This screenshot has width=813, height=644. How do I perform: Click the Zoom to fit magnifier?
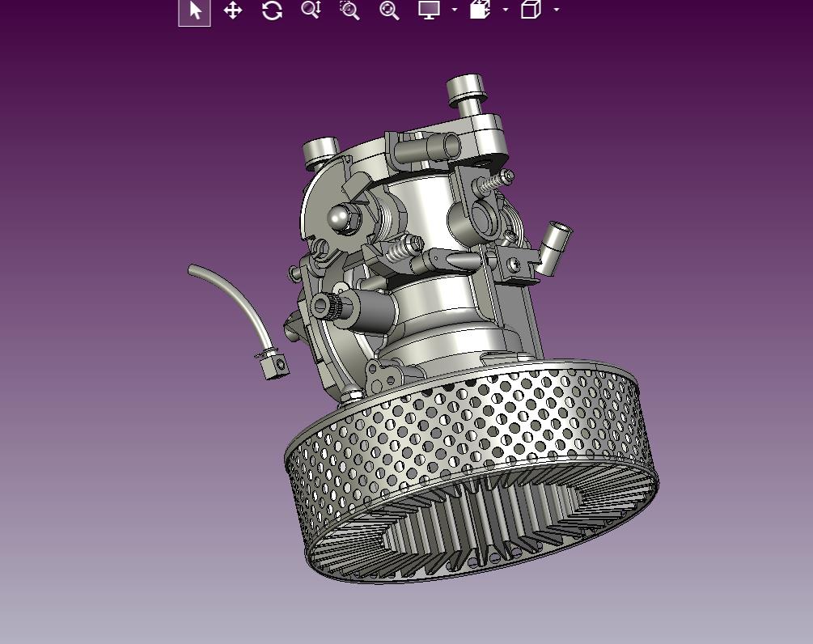point(389,11)
